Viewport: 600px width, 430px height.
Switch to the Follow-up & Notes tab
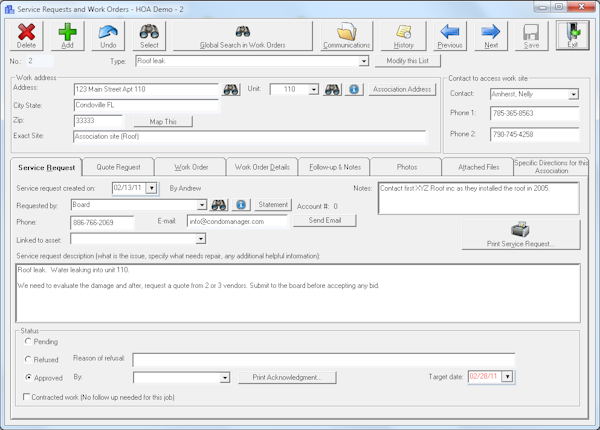[x=335, y=167]
